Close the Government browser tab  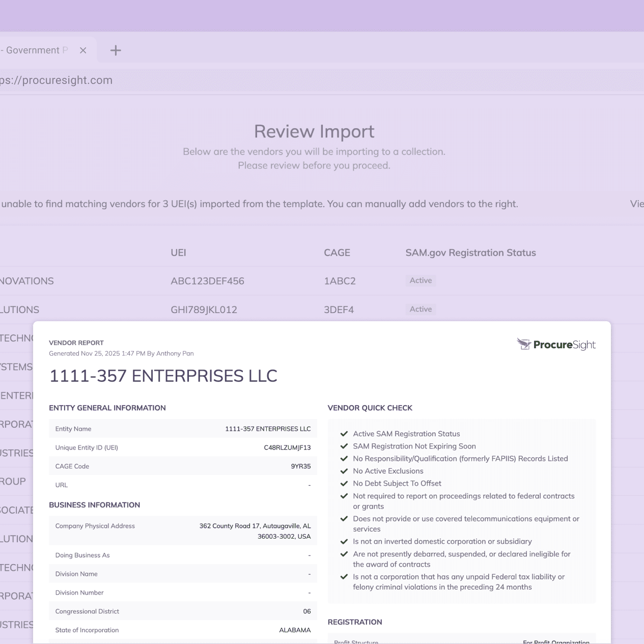pos(83,50)
